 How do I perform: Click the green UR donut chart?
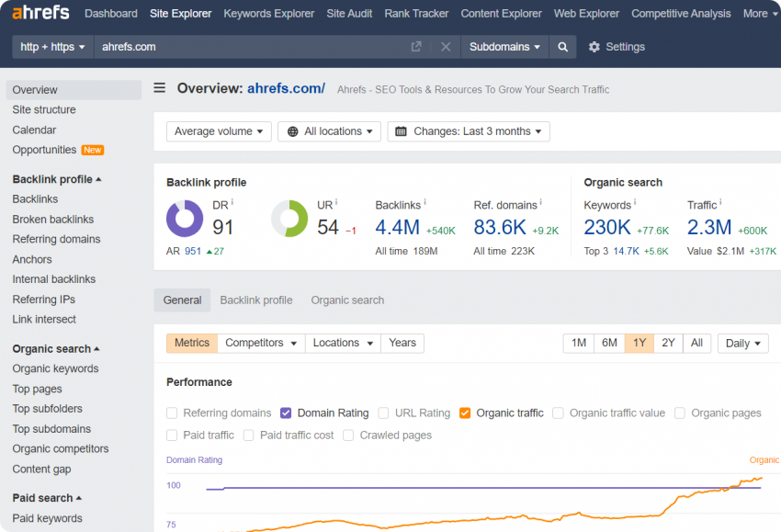[x=289, y=218]
